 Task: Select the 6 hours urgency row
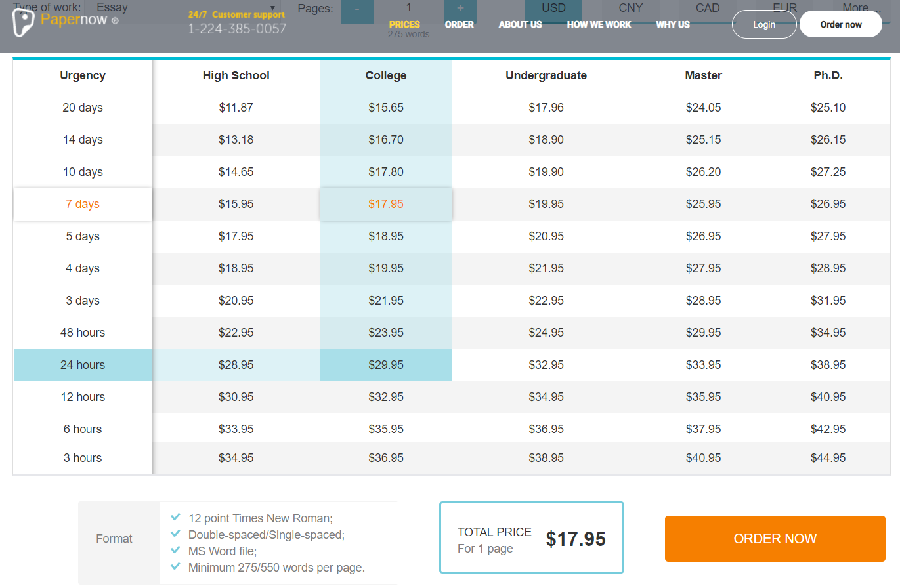83,429
